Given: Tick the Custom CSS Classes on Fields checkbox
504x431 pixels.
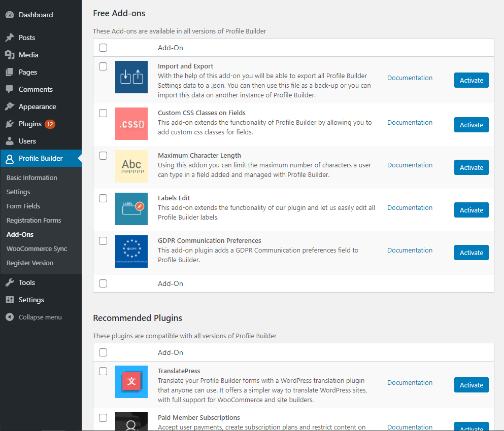Looking at the screenshot, I should 103,113.
